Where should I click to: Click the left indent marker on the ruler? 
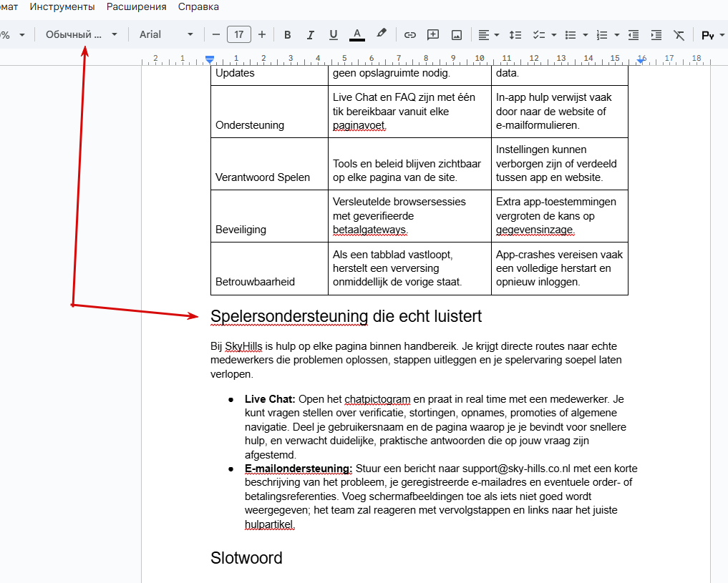click(x=210, y=60)
